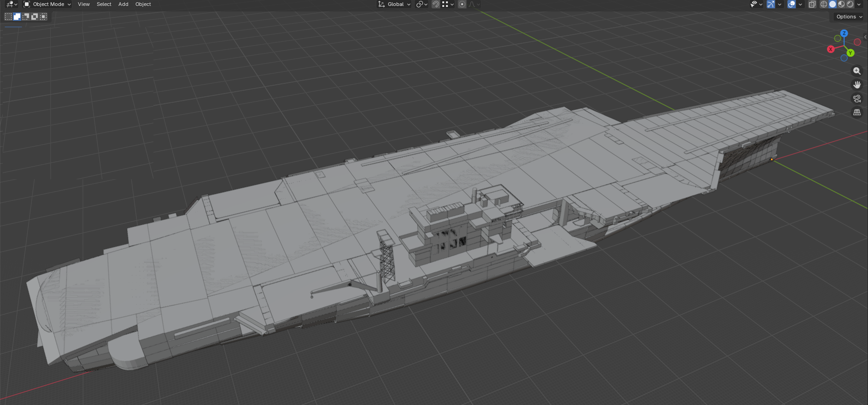The height and width of the screenshot is (405, 868).
Task: Expand the sidebar with the small arrow
Action: [x=865, y=37]
